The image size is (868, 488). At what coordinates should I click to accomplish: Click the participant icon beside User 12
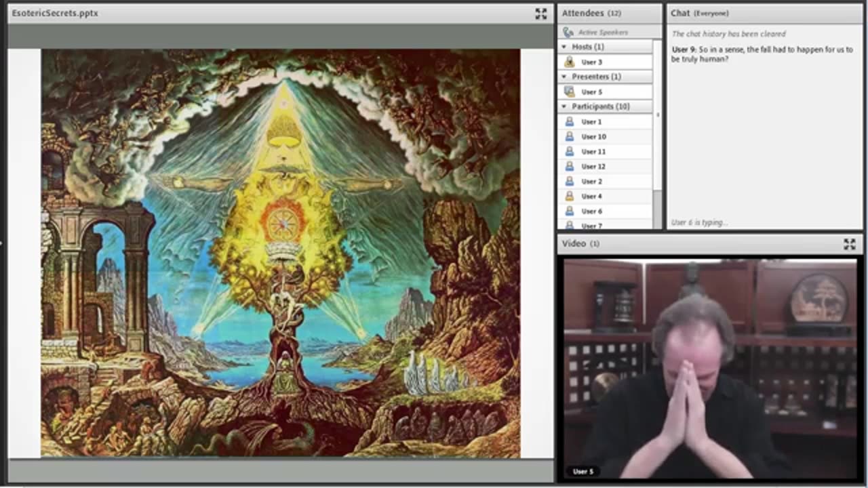[570, 166]
